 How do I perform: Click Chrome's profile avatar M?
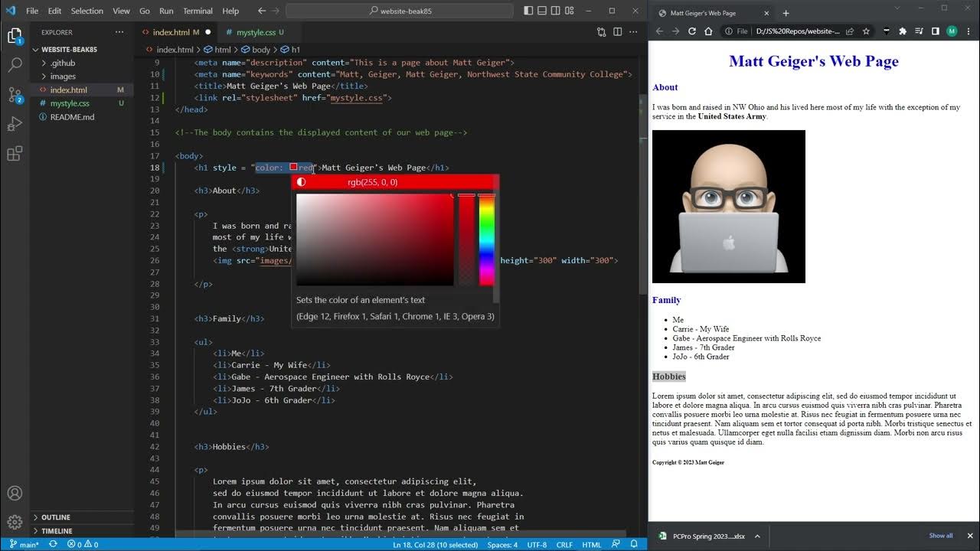(952, 31)
